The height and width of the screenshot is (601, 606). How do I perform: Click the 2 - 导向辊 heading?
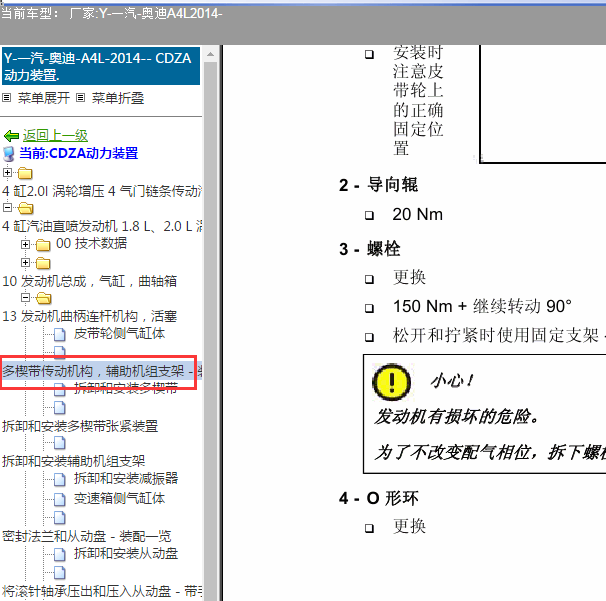pyautogui.click(x=379, y=185)
